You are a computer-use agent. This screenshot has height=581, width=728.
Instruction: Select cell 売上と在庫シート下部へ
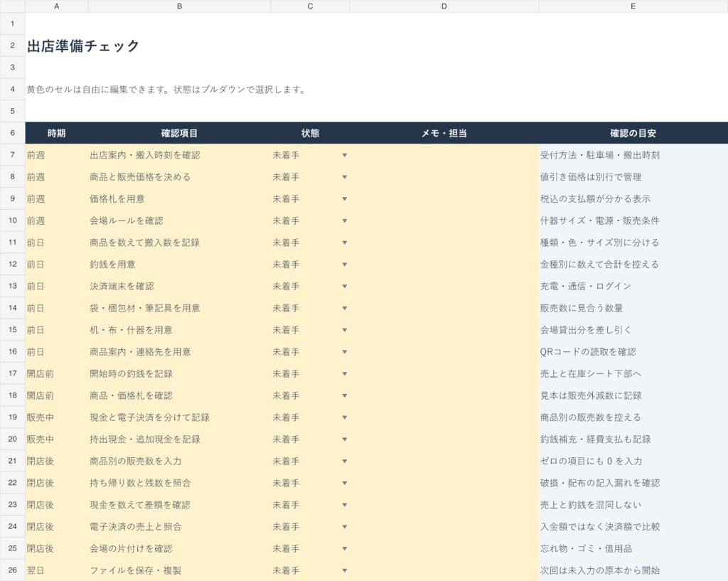[x=633, y=373]
